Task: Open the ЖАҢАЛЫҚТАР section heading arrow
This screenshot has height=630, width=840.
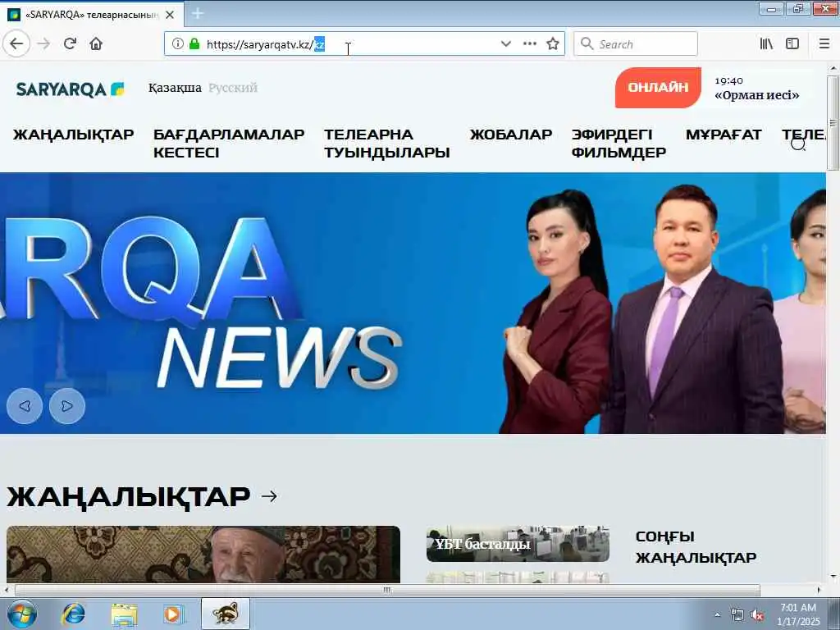Action: click(x=269, y=496)
